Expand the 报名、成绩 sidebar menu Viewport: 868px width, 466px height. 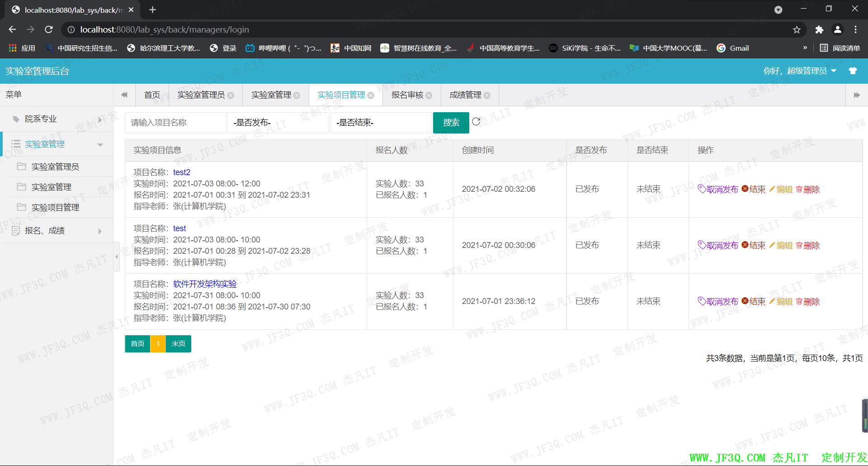click(x=57, y=231)
